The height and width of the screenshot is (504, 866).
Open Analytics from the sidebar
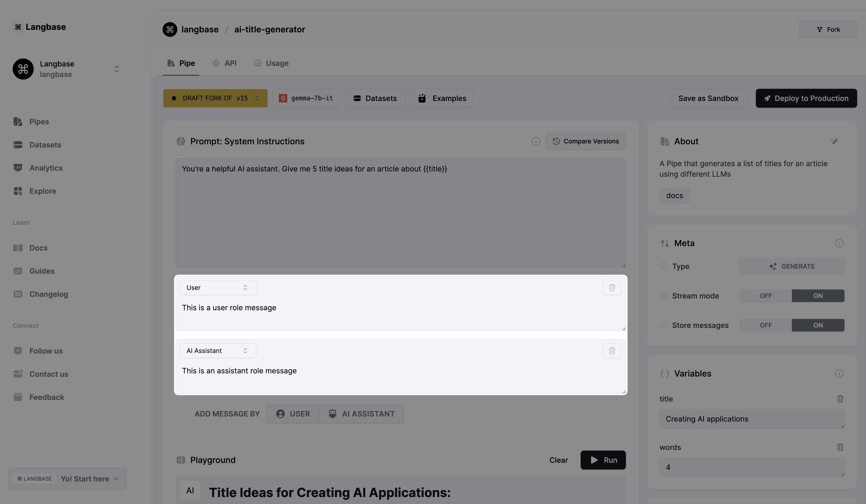[46, 168]
